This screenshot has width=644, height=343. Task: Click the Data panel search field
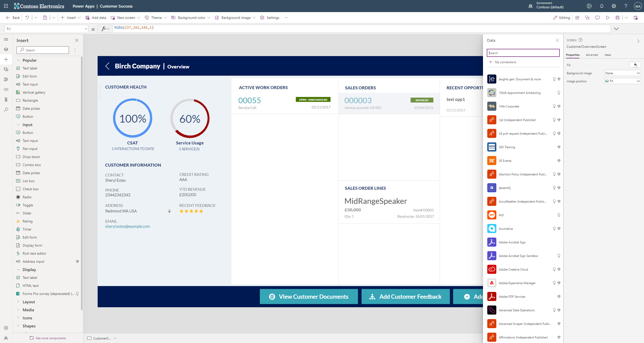pos(523,53)
